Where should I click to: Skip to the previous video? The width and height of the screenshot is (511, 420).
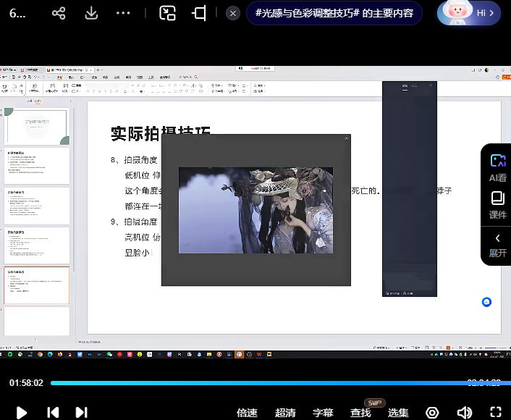[53, 412]
